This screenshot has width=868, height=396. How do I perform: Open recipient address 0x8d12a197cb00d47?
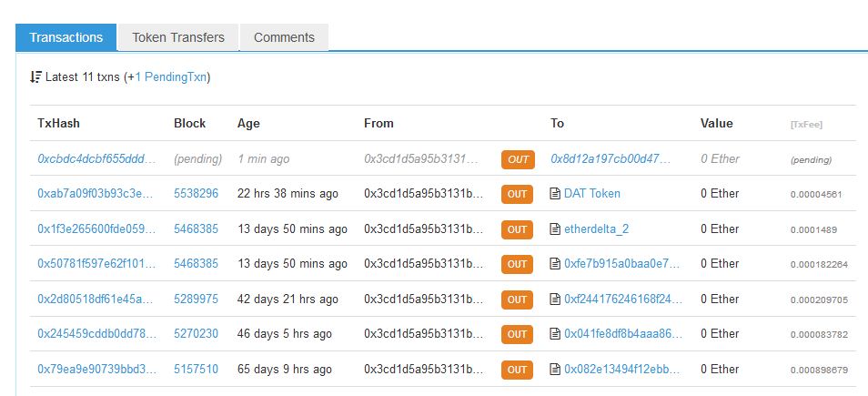pos(611,158)
